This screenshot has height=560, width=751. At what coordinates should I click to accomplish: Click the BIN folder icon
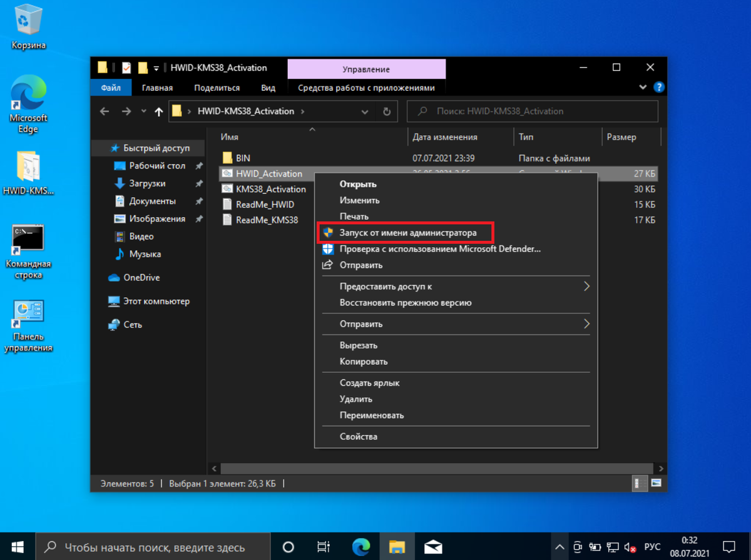coord(227,158)
